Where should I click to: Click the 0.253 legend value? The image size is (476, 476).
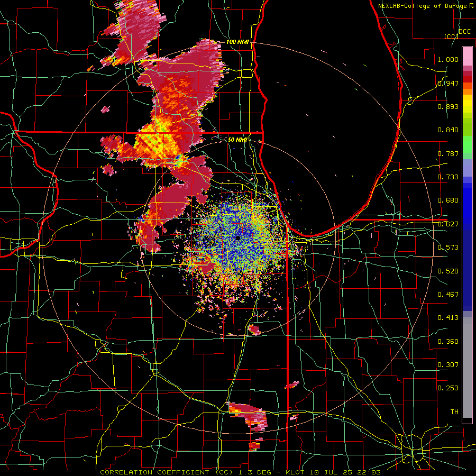(448, 388)
